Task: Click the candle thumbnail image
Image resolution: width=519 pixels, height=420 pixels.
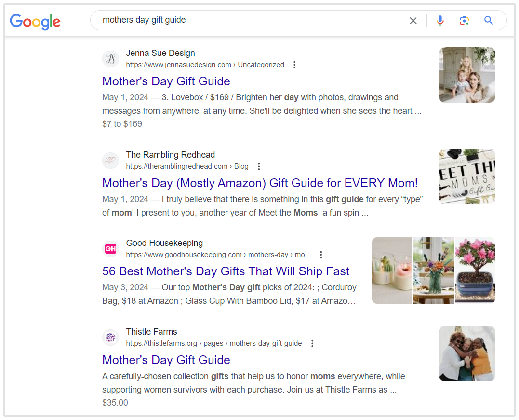Action: 392,271
